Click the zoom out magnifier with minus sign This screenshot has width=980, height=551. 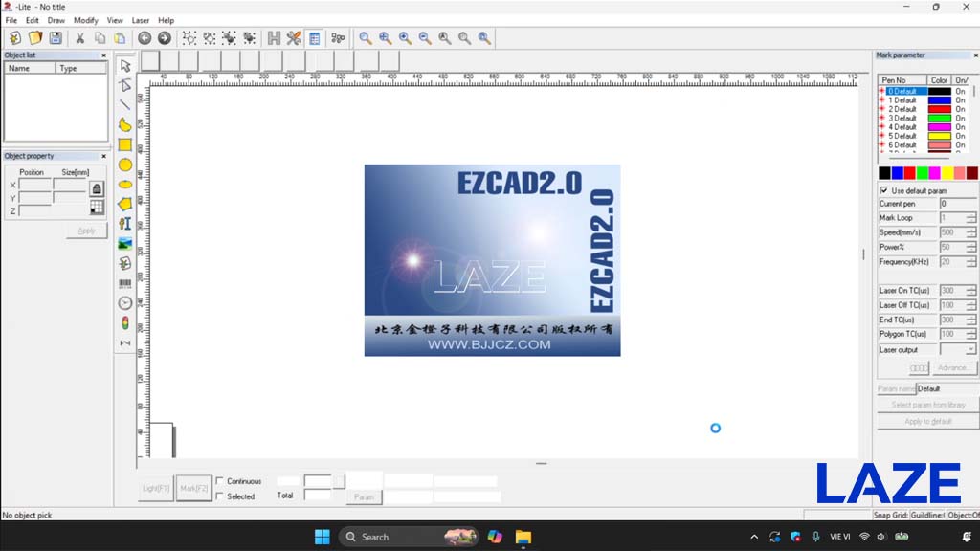pyautogui.click(x=425, y=38)
